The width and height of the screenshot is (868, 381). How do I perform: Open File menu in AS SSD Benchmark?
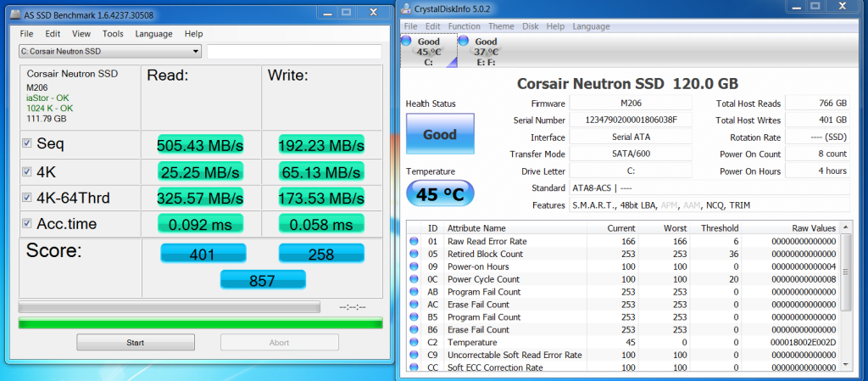[26, 34]
